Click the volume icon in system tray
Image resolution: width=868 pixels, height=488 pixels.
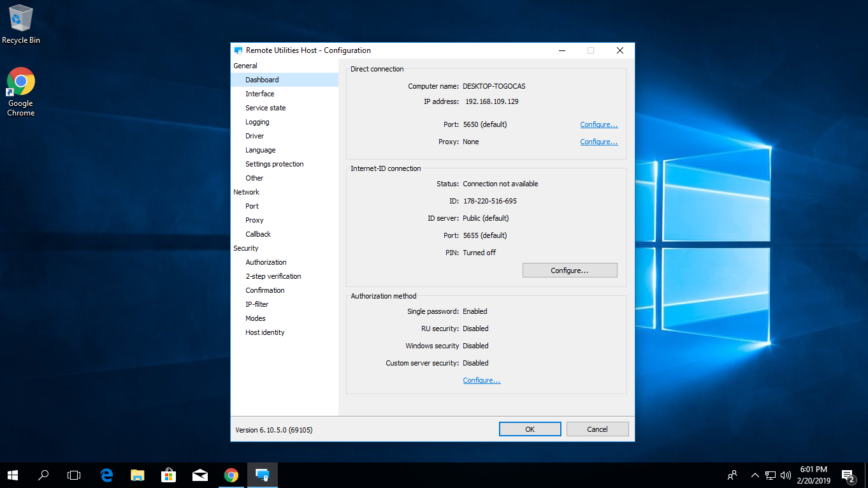tap(786, 475)
